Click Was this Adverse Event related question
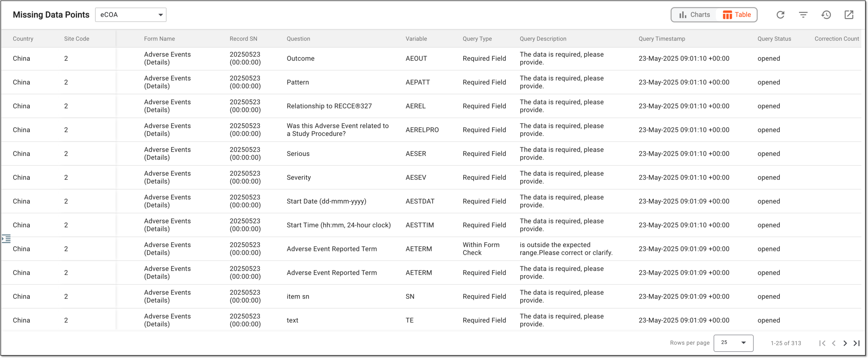 337,130
